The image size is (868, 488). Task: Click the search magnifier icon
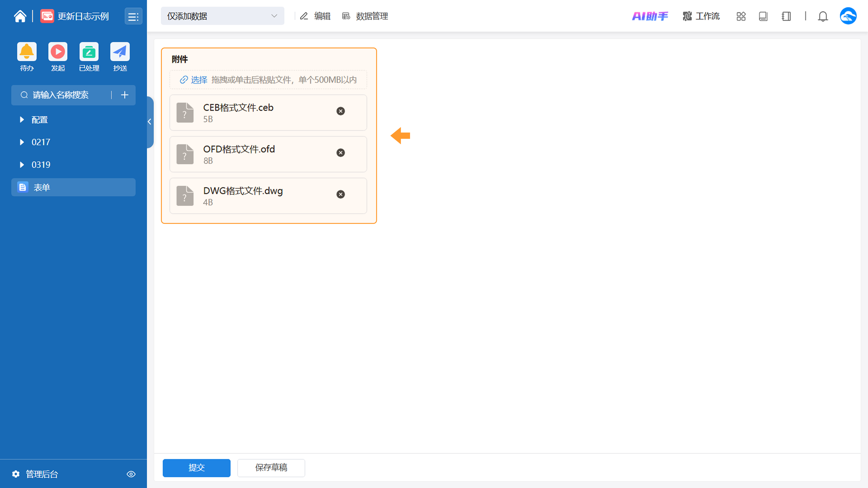pos(24,95)
